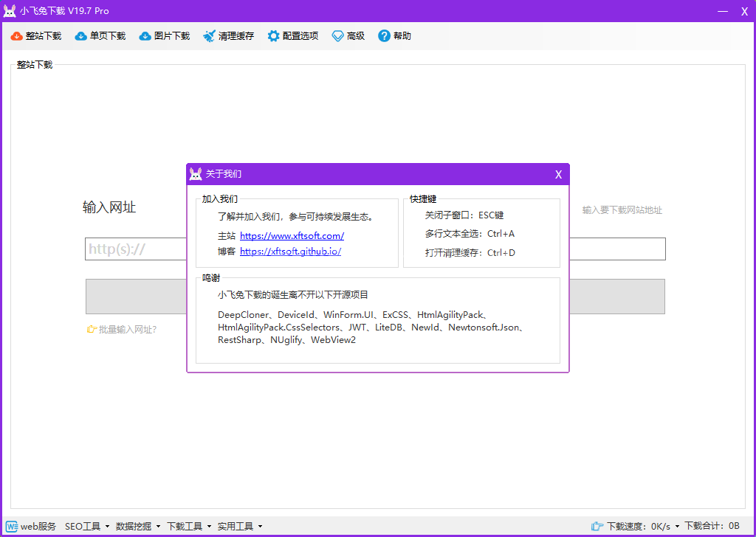The height and width of the screenshot is (537, 756).
Task: Click the 整站下载 cloud download icon
Action: point(16,36)
